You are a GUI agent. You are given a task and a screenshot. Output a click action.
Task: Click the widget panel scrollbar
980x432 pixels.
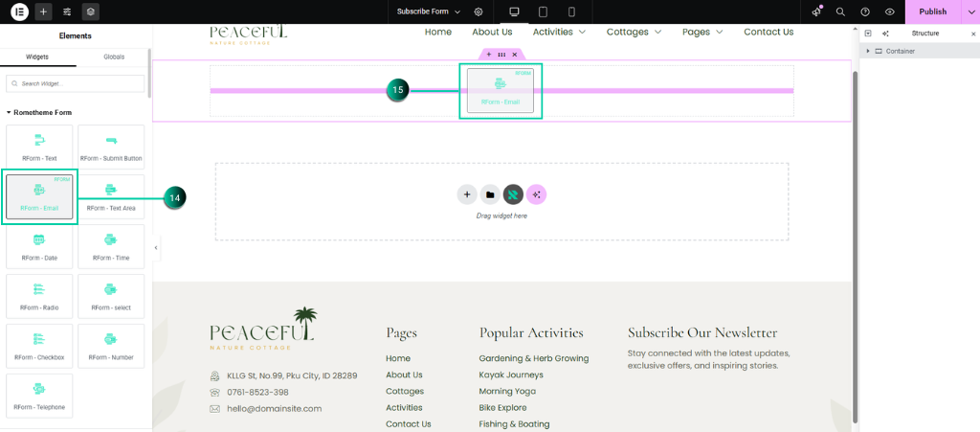coord(149,74)
